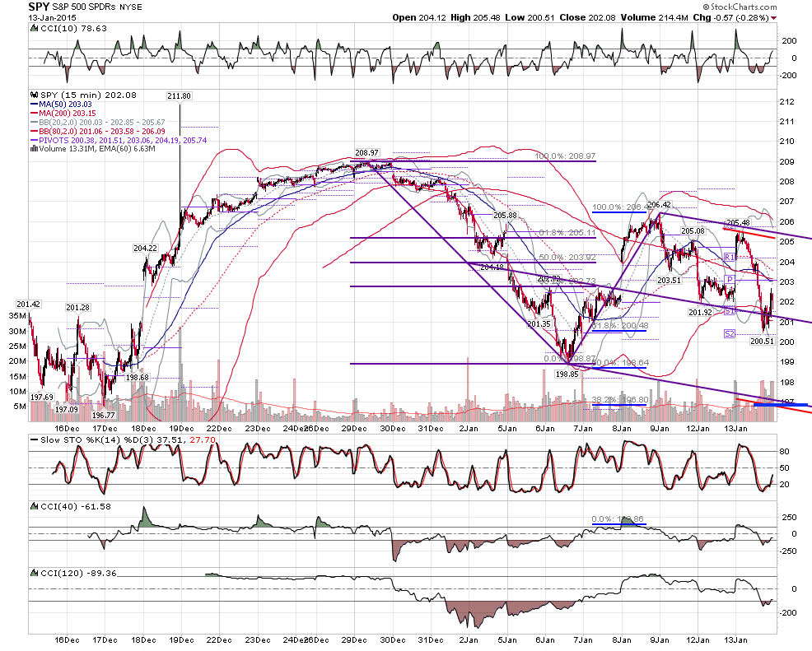The width and height of the screenshot is (812, 651).
Task: Select the S2 pivot label box
Action: click(729, 334)
